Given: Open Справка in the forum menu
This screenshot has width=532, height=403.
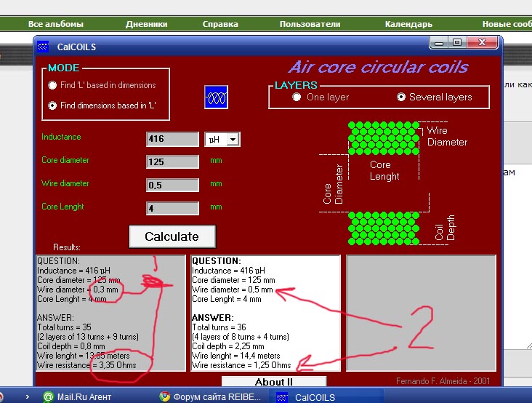Looking at the screenshot, I should point(220,24).
